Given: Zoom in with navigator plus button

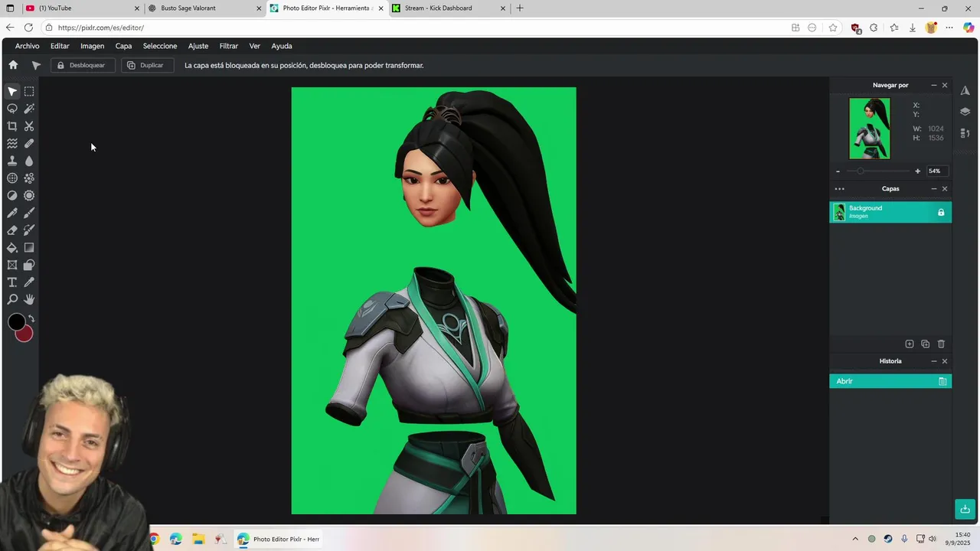Looking at the screenshot, I should pos(917,171).
